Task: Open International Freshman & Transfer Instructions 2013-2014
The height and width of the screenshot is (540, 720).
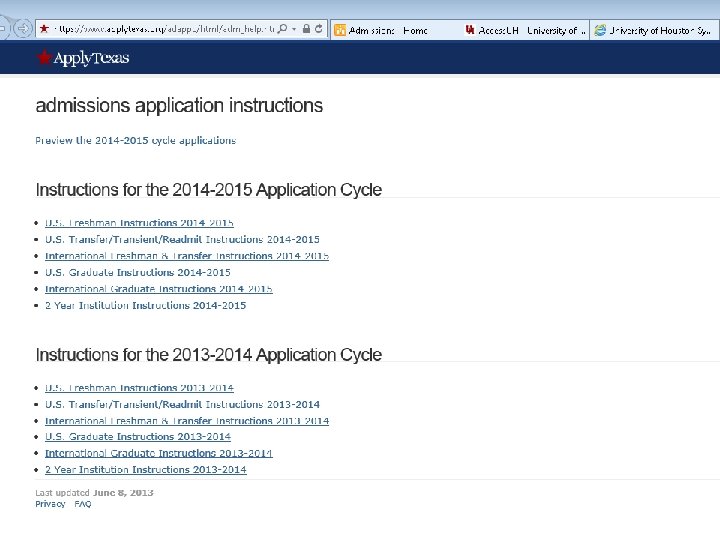Action: [187, 421]
